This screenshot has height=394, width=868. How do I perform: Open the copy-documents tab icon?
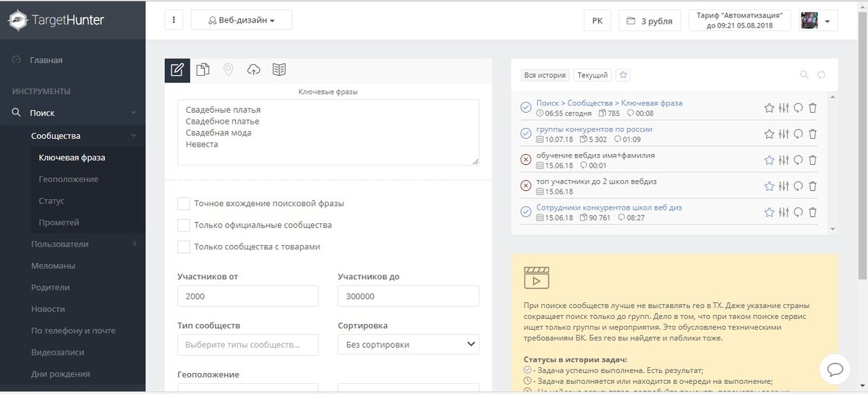[203, 69]
